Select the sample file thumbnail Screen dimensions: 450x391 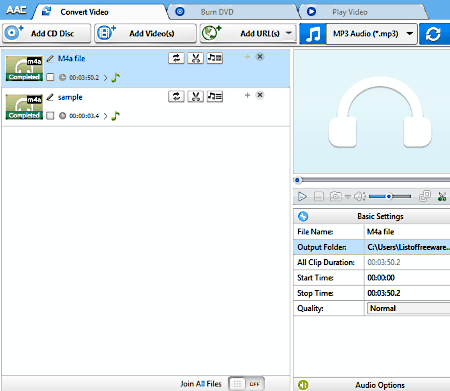coord(24,107)
